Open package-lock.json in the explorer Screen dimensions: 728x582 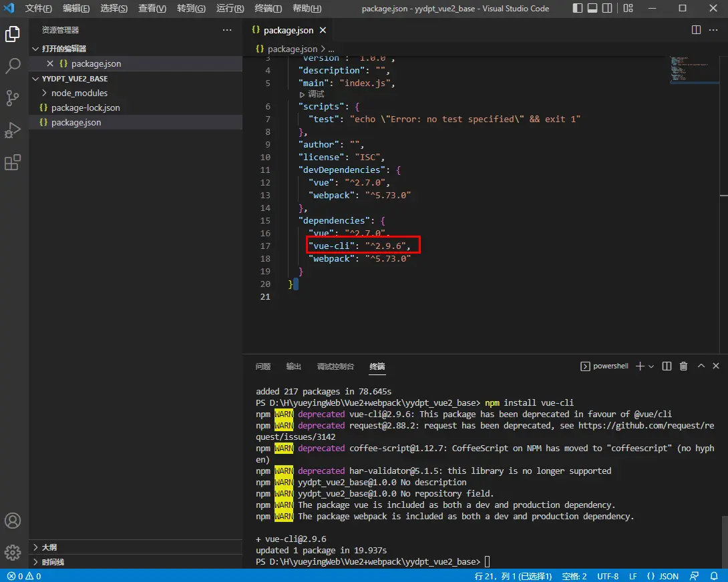(x=85, y=107)
